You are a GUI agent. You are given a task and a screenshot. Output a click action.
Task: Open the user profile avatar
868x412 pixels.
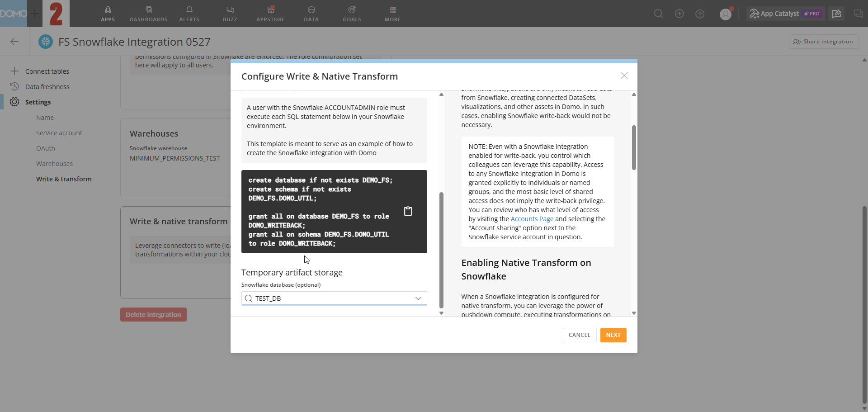click(x=726, y=14)
